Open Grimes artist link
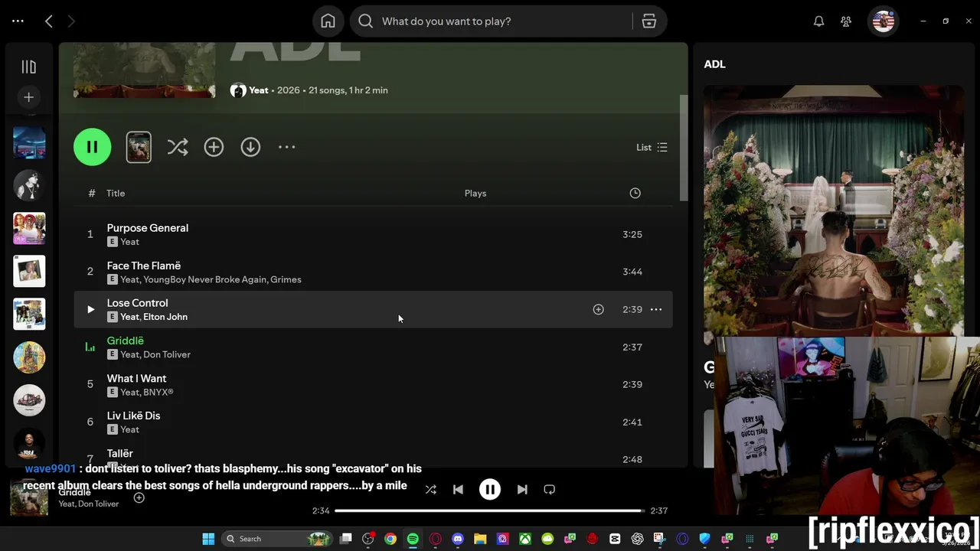This screenshot has width=980, height=551. point(286,279)
